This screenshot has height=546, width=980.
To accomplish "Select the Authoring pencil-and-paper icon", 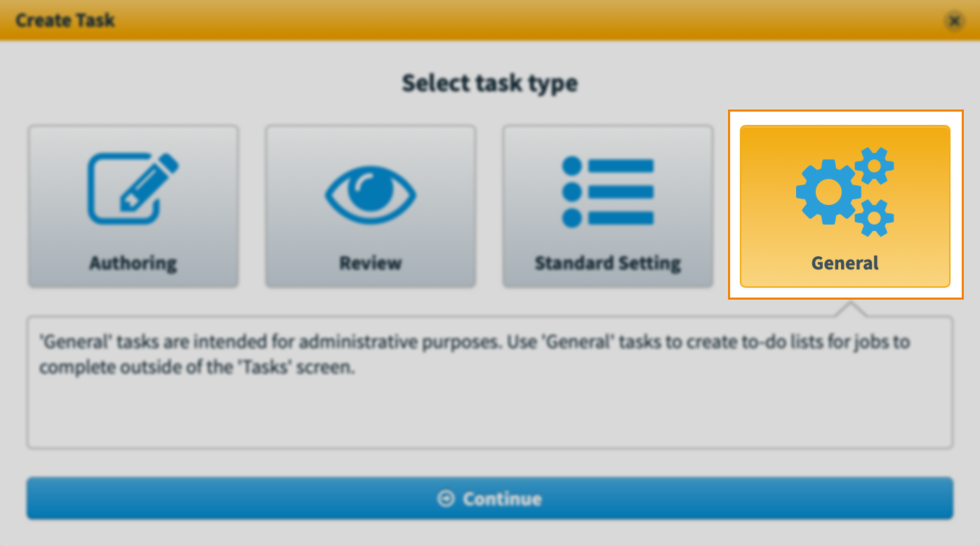I will tap(133, 188).
